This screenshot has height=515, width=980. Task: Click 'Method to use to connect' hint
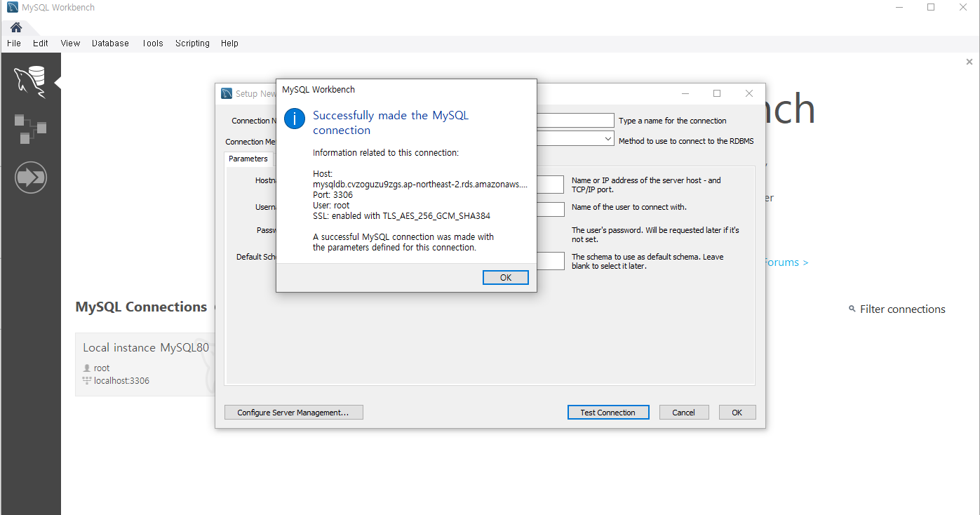pos(686,141)
